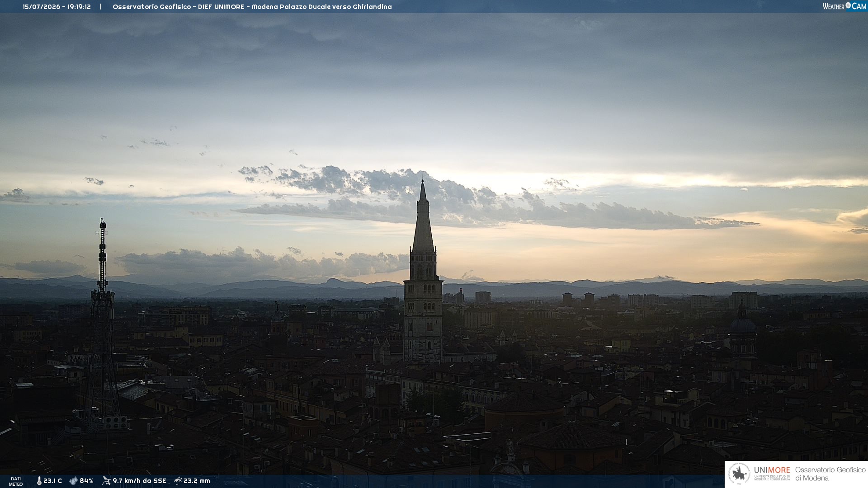Click the humidity value '84%'

86,481
